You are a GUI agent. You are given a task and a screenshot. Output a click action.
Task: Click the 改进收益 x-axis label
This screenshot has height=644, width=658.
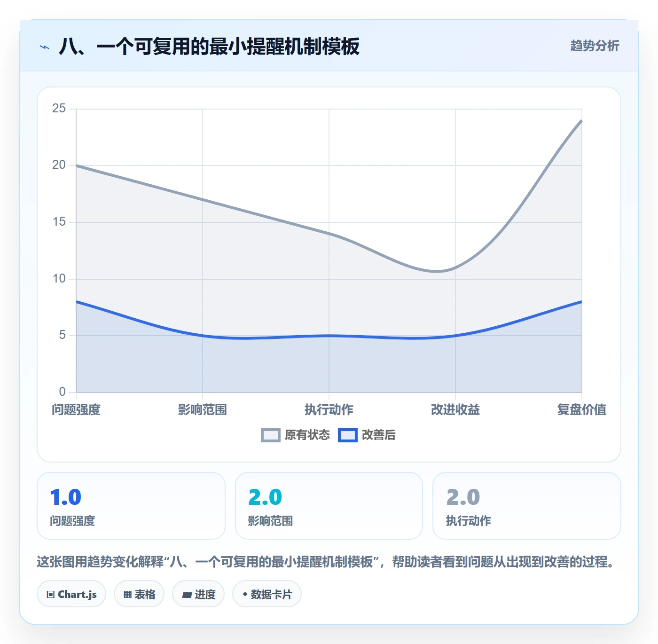point(455,410)
